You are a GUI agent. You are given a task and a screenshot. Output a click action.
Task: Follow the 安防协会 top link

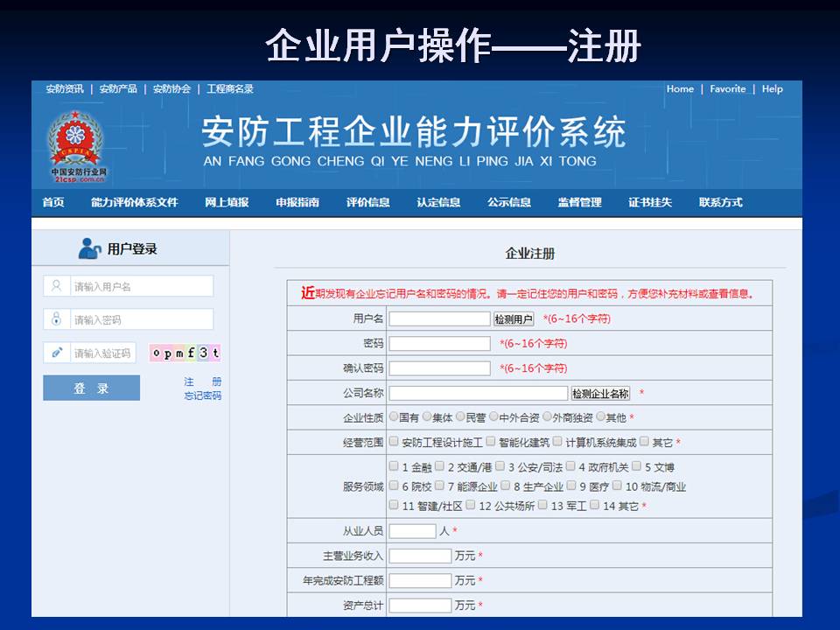pos(172,89)
